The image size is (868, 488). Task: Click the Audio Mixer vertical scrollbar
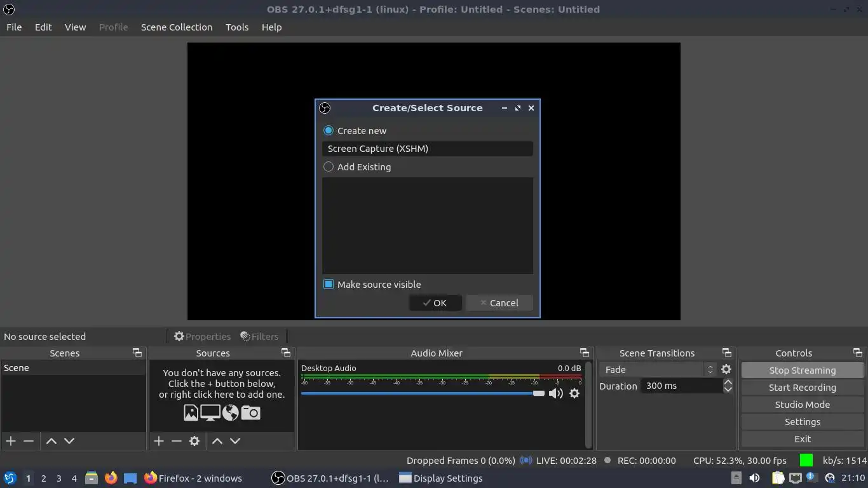[x=588, y=405]
